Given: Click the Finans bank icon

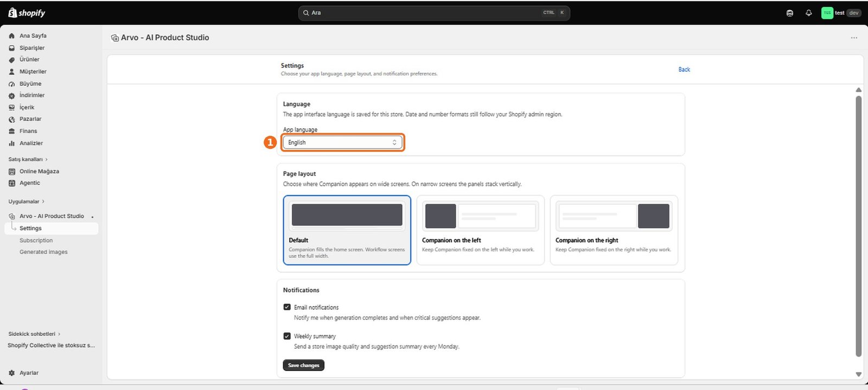Looking at the screenshot, I should coord(12,131).
